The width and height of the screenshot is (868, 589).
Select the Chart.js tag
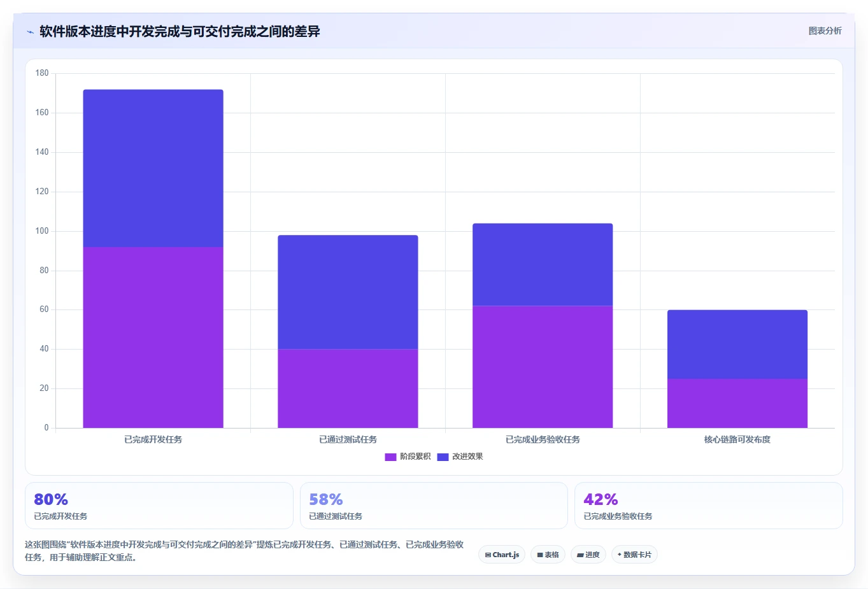pyautogui.click(x=502, y=555)
